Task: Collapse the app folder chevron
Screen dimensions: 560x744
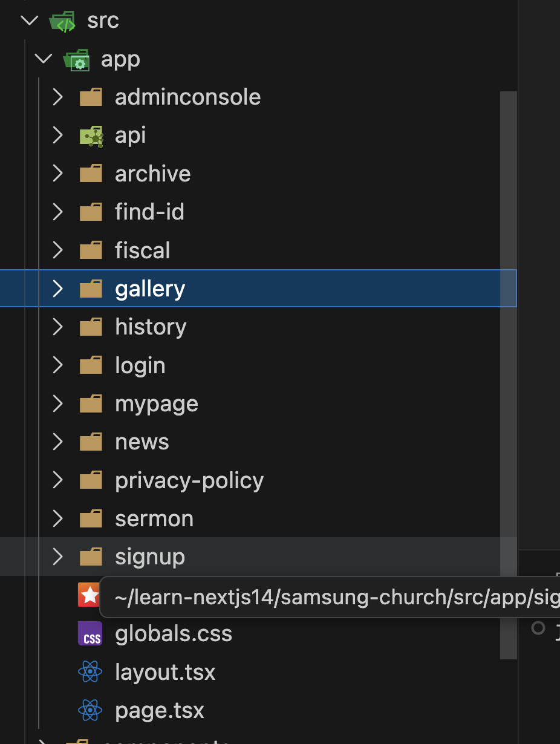Action: point(43,59)
